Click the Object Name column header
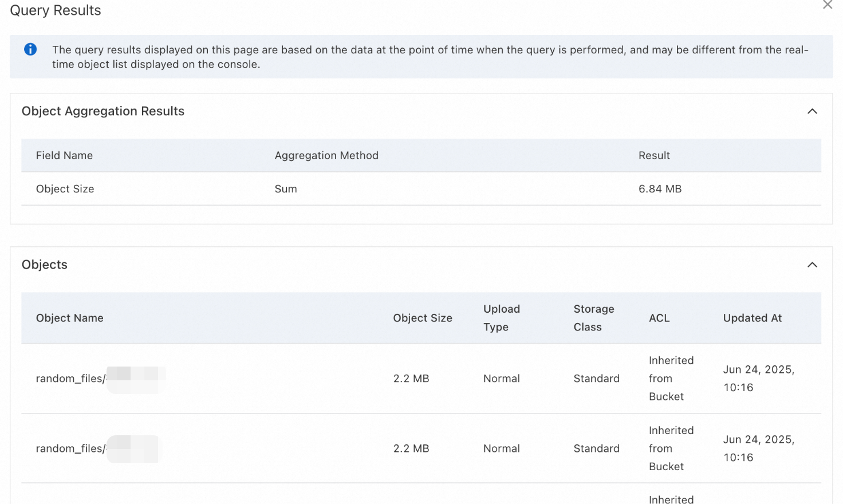Viewport: 843px width, 504px height. coord(70,318)
